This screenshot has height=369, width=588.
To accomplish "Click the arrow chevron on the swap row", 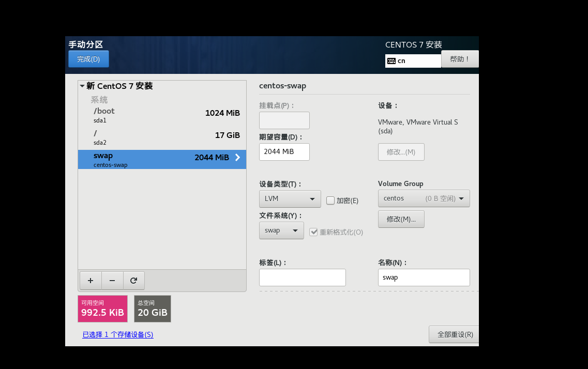I will pos(237,157).
